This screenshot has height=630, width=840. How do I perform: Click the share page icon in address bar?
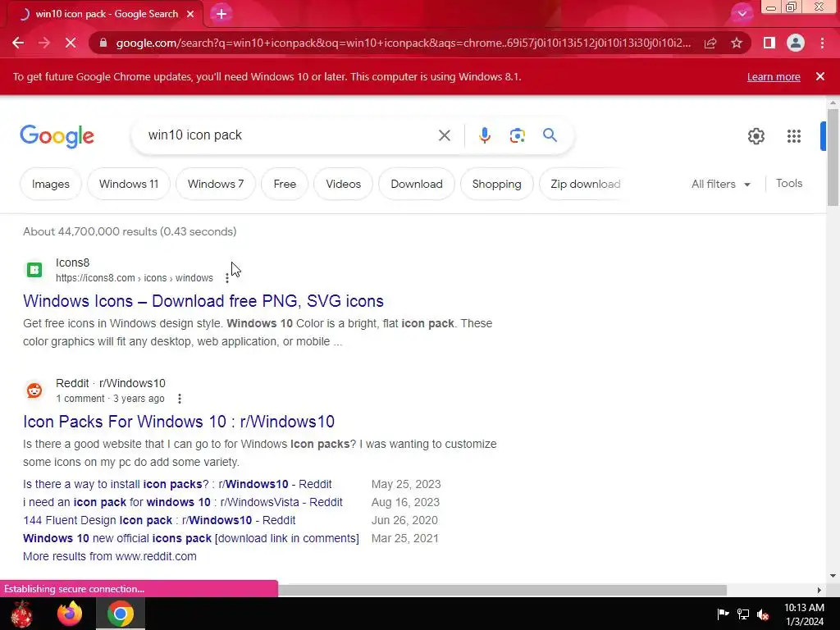[710, 43]
